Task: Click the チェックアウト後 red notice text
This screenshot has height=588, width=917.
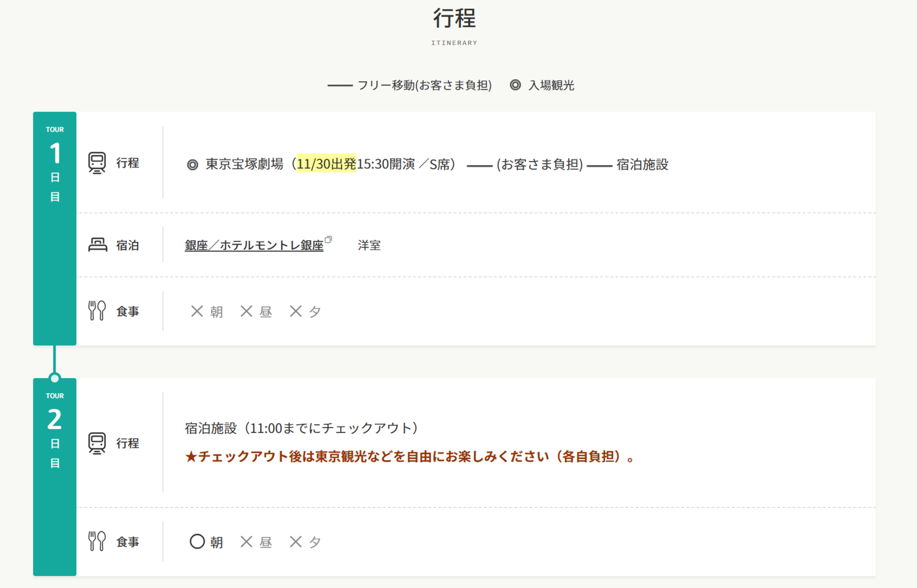Action: [x=410, y=456]
